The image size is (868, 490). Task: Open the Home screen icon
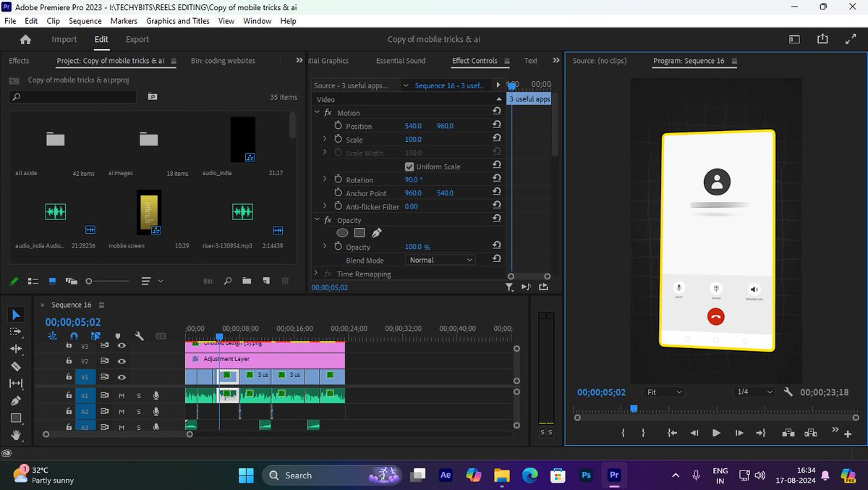click(x=25, y=40)
